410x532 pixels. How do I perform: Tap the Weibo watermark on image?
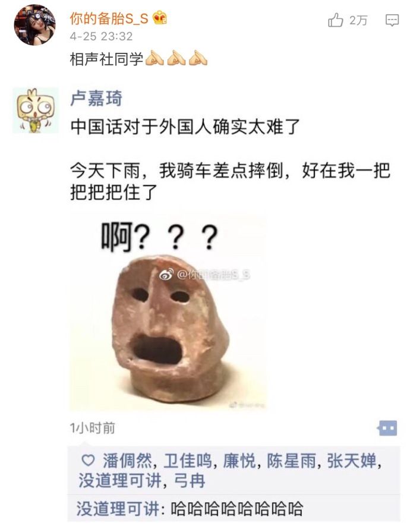[204, 275]
